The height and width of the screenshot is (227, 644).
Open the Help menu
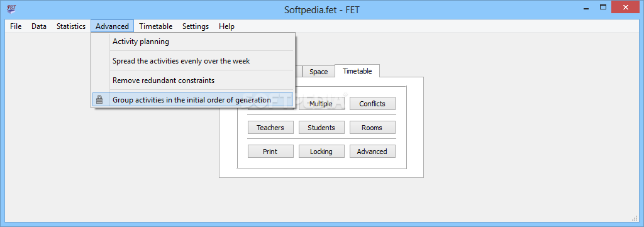click(226, 26)
